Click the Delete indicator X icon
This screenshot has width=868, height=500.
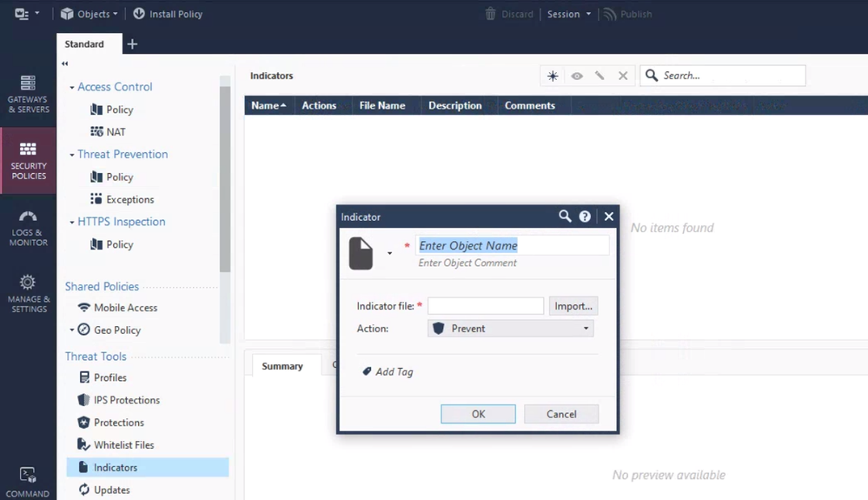(x=623, y=76)
